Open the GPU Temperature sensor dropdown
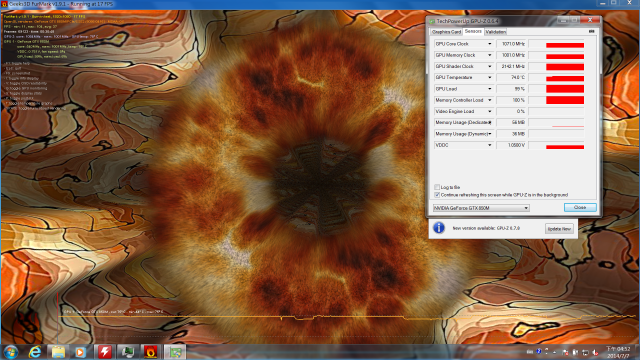Screen dimensions: 640x360 (489, 77)
